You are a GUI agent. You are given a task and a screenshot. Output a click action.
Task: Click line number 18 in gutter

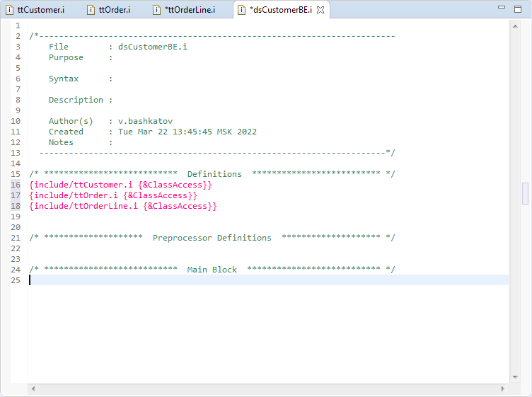pos(16,206)
